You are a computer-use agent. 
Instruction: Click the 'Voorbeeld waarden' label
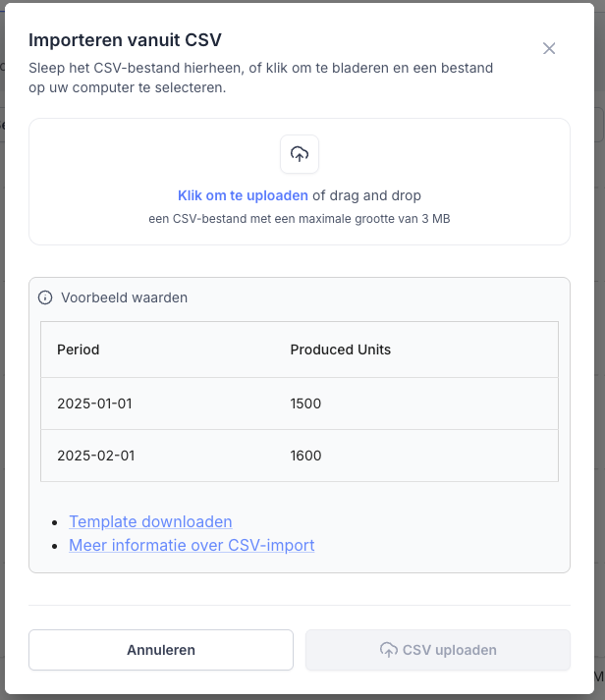(124, 297)
